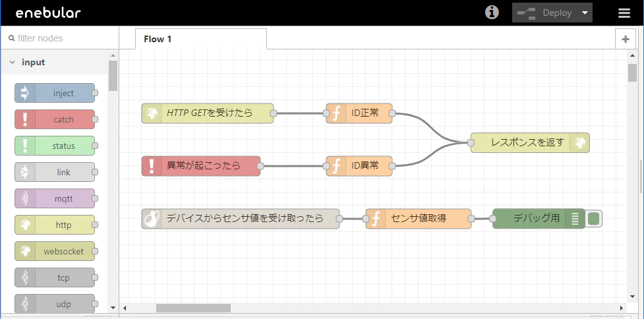Click the globe icon on HTTP GETを受けたら node
644x319 pixels.
pyautogui.click(x=152, y=113)
